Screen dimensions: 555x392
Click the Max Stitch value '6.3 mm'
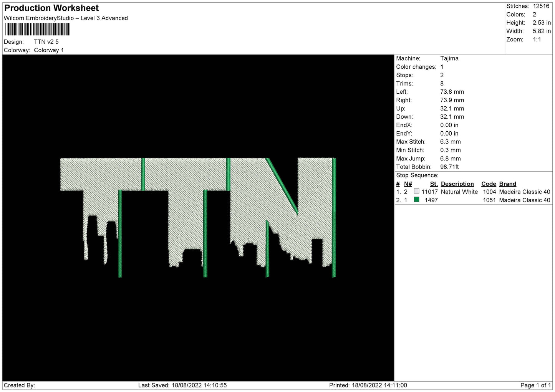pos(451,142)
